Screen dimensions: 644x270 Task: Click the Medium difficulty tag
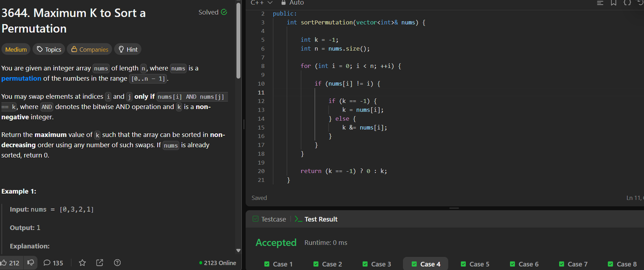(16, 49)
